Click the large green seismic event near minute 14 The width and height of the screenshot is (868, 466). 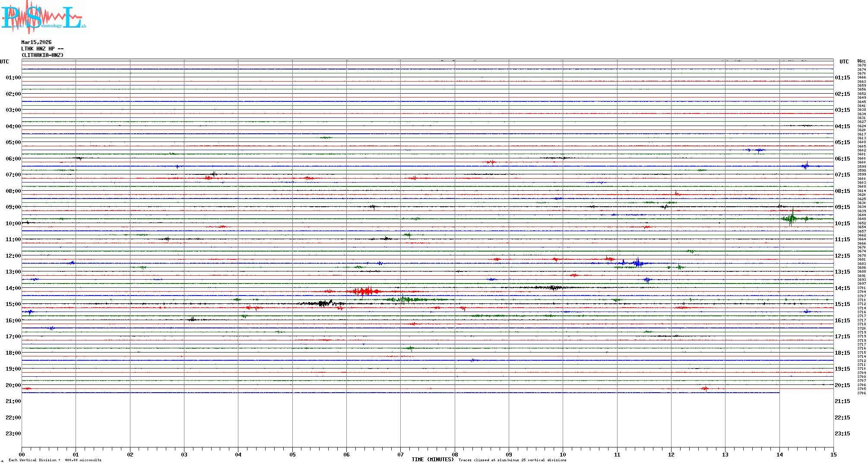792,218
